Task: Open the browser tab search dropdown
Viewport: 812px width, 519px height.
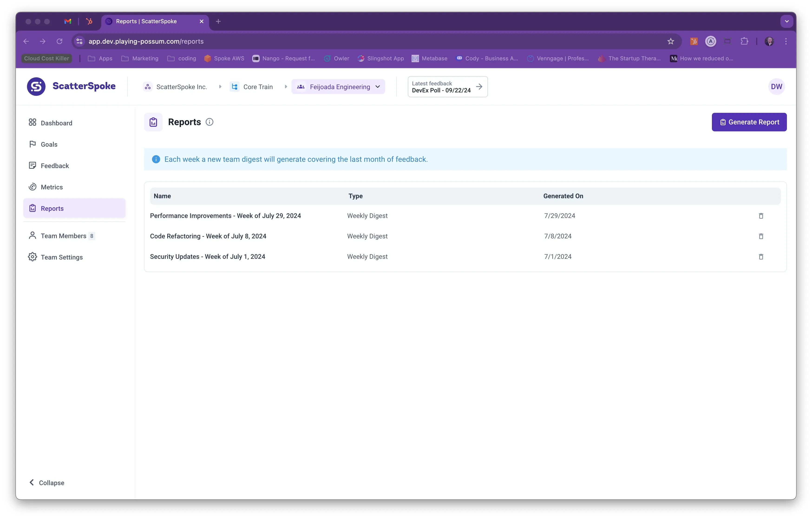Action: tap(787, 21)
